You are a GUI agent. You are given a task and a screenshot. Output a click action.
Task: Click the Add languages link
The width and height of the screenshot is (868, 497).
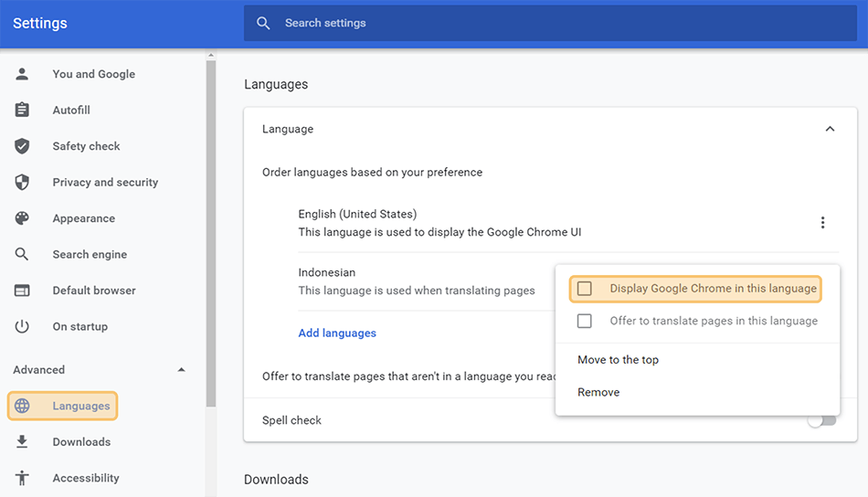tap(337, 333)
